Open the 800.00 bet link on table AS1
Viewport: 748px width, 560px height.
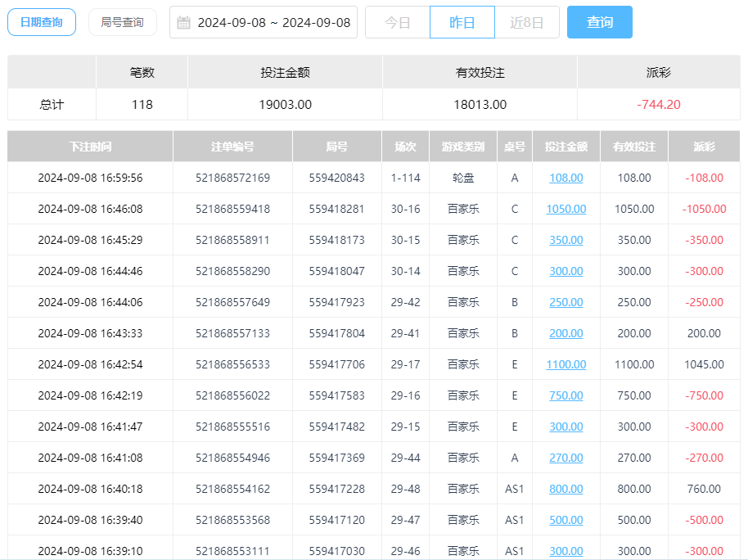[x=566, y=489]
